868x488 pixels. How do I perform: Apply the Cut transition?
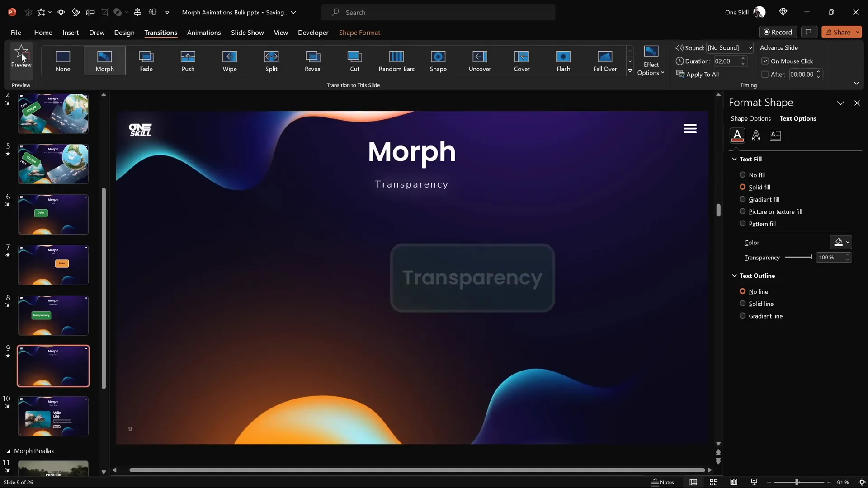click(x=355, y=61)
